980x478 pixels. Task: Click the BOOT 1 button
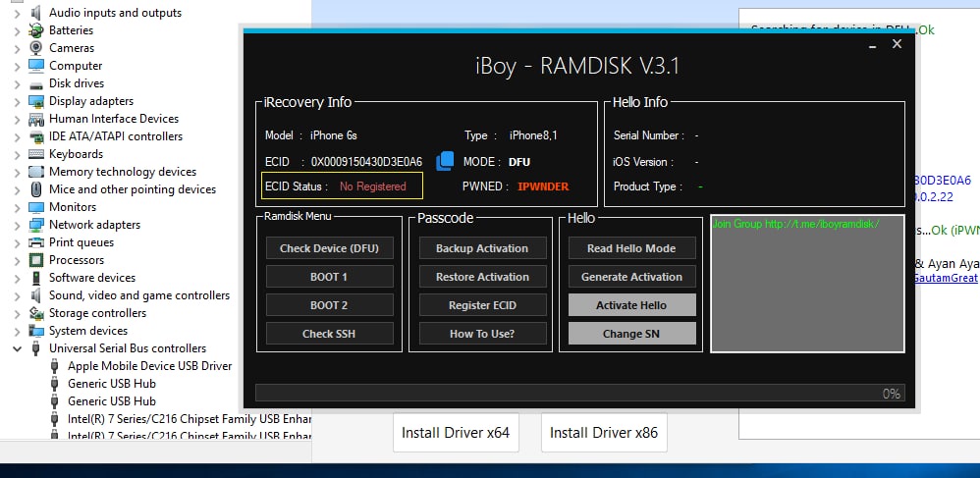[329, 277]
